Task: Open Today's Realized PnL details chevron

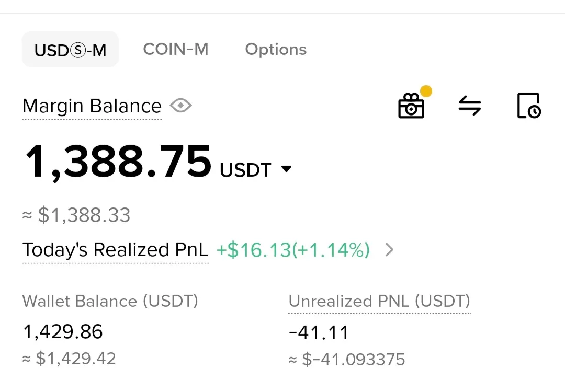Action: (x=389, y=250)
